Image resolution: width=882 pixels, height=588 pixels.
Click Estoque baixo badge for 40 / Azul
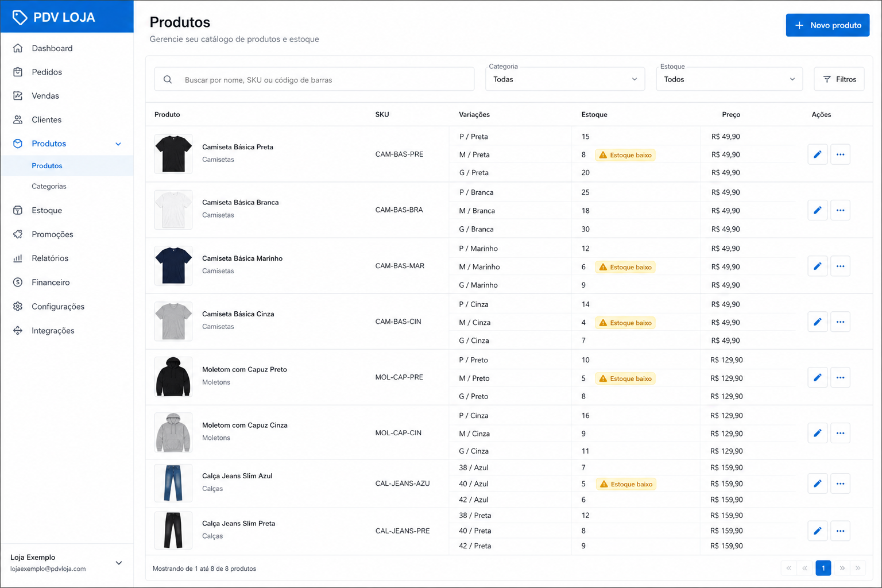coord(626,484)
